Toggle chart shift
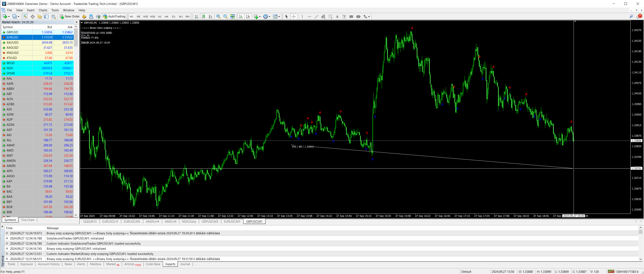The height and width of the screenshot is (274, 644). (x=248, y=16)
